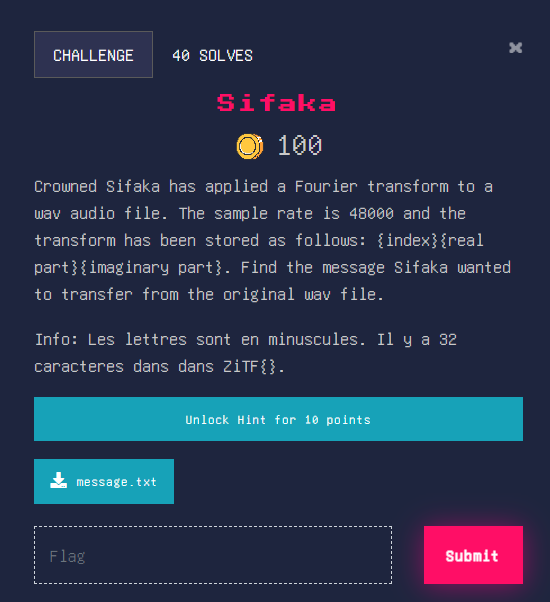Submit the flag
Screen dimensions: 550x602
coord(473,555)
